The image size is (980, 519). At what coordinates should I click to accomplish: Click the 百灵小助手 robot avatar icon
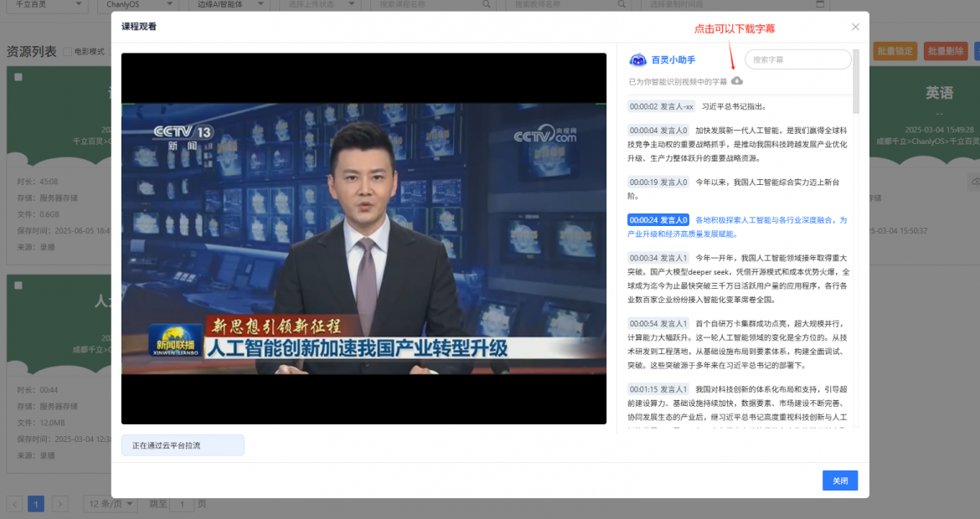pyautogui.click(x=637, y=60)
